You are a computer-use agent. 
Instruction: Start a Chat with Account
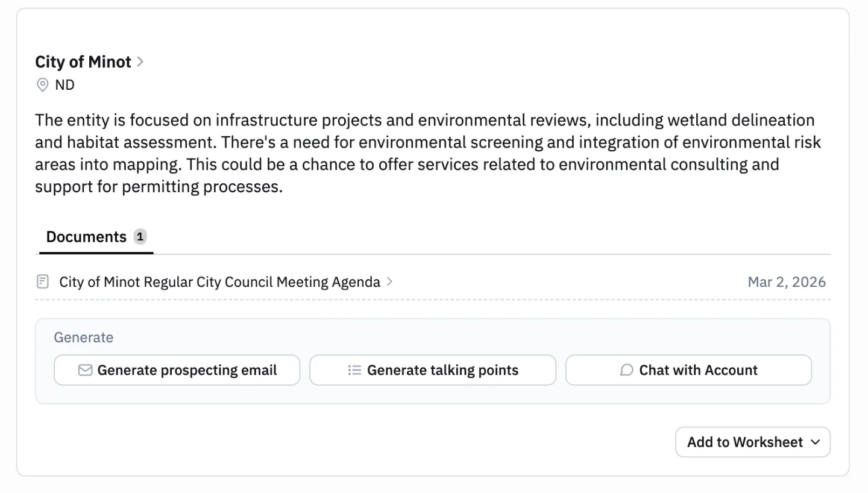click(688, 370)
